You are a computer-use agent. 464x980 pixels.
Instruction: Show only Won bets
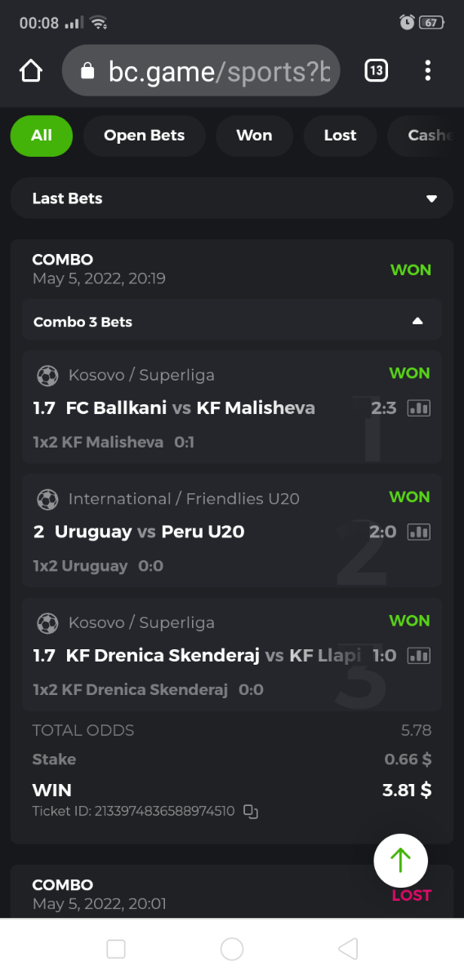[254, 136]
